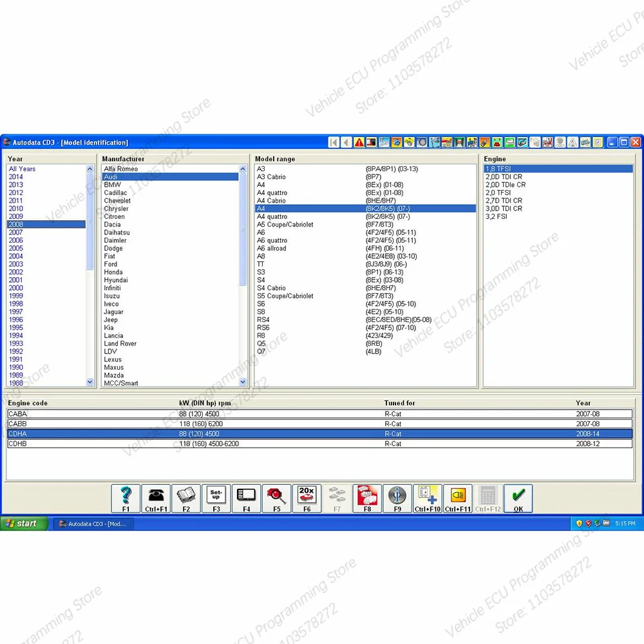Screen dimensions: 644x644
Task: Click the previous-page arrow in title toolbar
Action: (x=346, y=142)
